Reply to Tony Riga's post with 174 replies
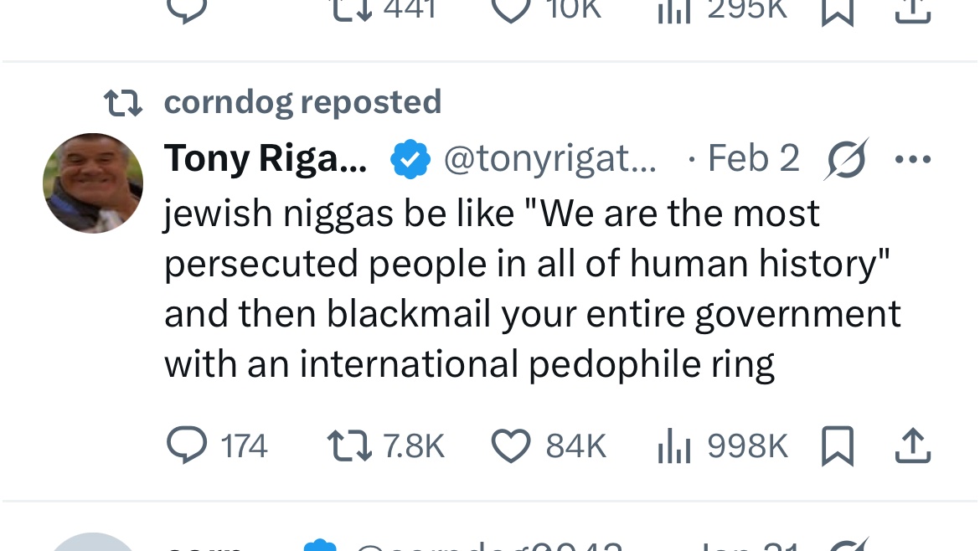Viewport: 980px width, 551px height. tap(188, 445)
